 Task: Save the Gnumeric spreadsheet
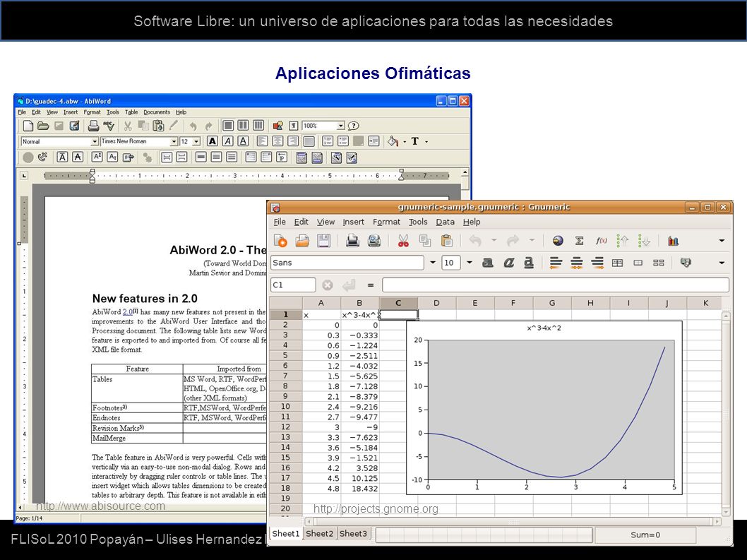tap(324, 241)
